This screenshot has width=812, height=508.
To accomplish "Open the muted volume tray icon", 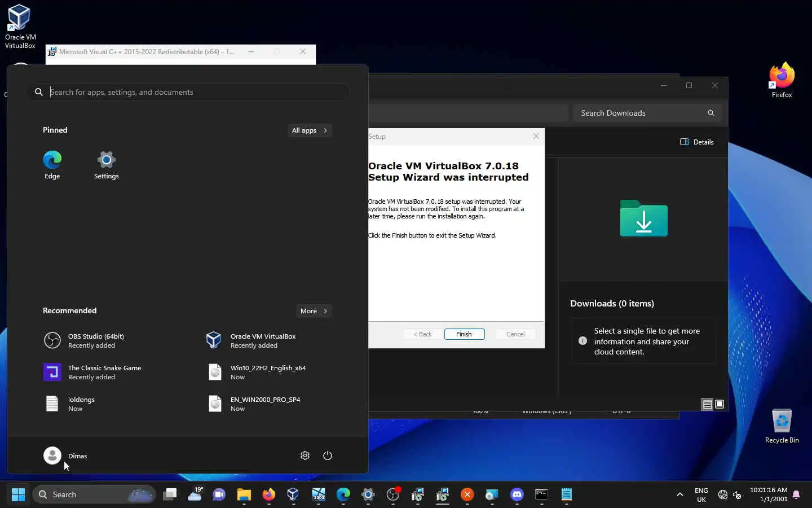I will (x=737, y=495).
